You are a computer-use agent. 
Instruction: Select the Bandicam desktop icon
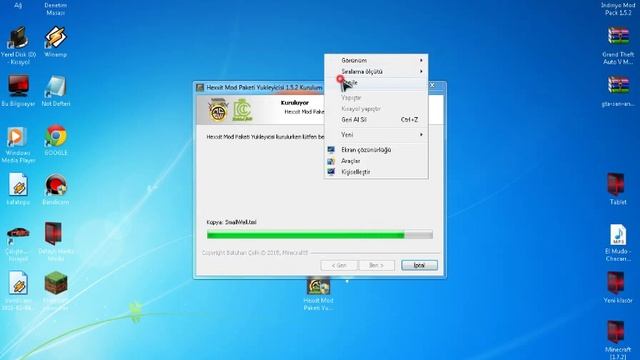(56, 185)
